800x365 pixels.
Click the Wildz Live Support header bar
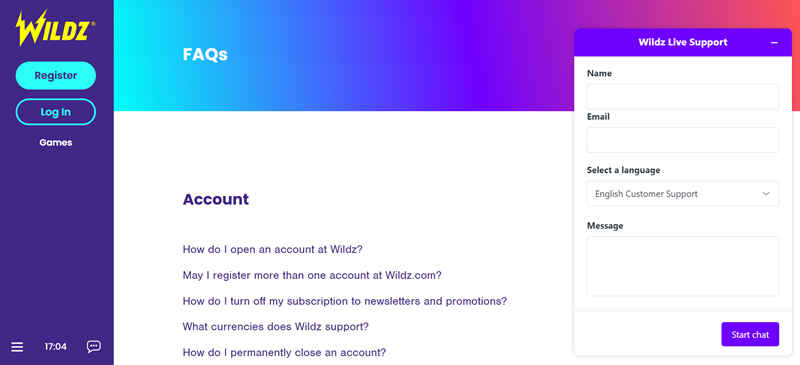(x=683, y=42)
